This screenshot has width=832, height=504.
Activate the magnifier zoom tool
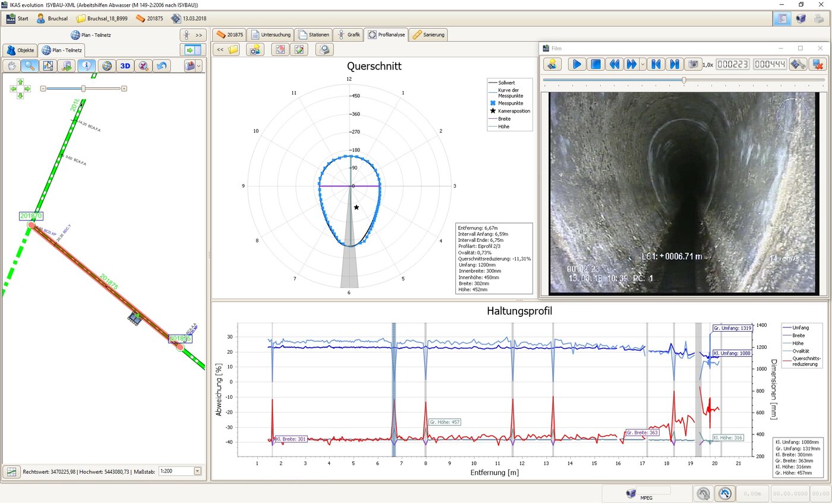pyautogui.click(x=29, y=66)
